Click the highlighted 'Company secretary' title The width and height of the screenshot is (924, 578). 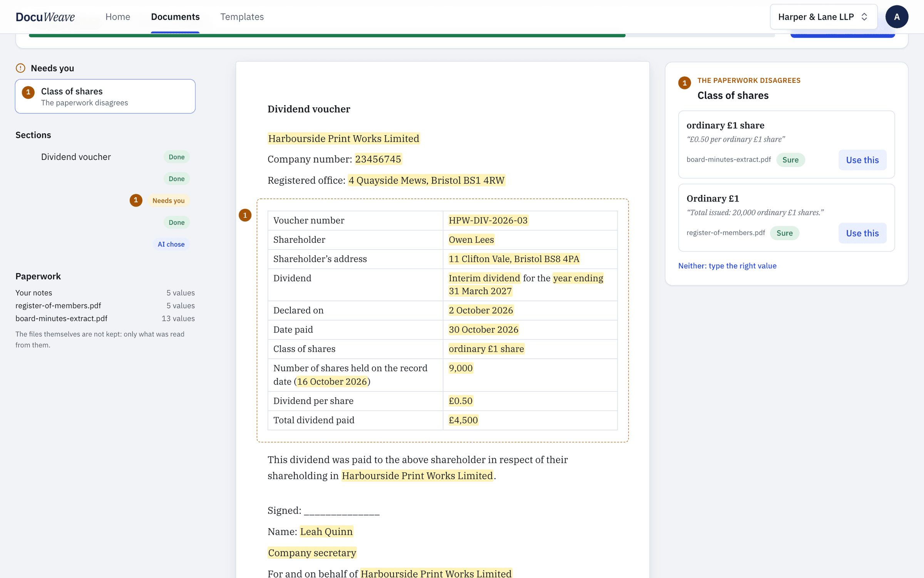pyautogui.click(x=312, y=553)
